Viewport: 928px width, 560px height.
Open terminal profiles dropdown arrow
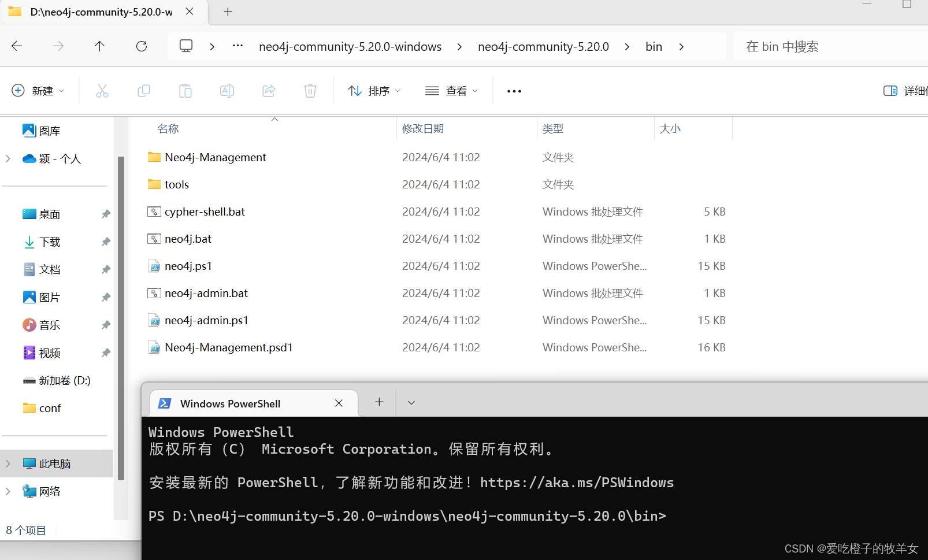point(411,403)
